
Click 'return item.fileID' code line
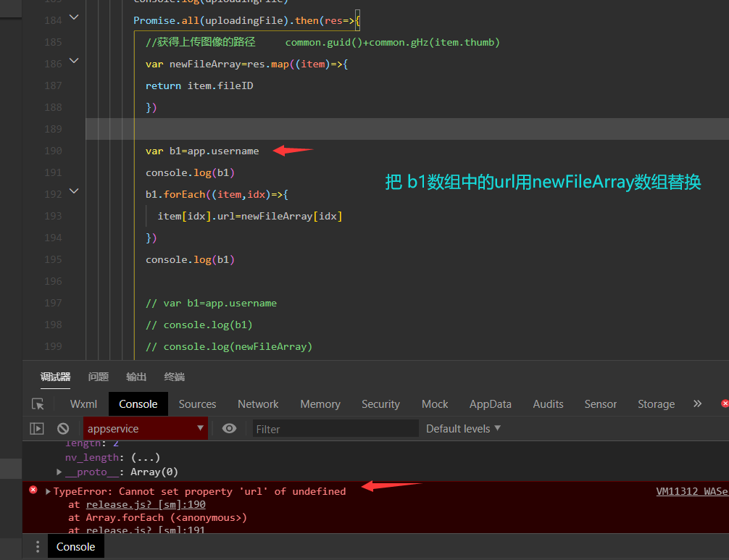[199, 85]
